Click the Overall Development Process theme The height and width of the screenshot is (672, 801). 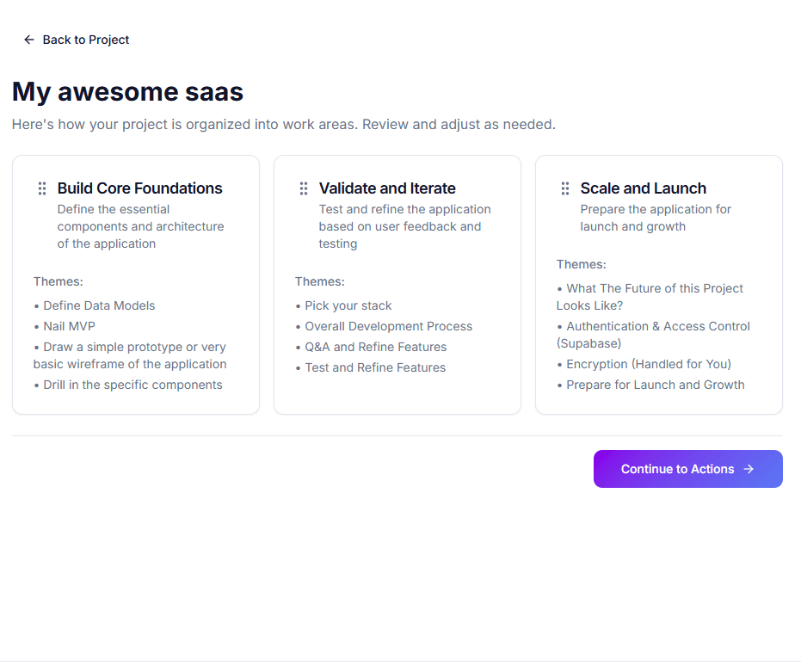coord(388,326)
